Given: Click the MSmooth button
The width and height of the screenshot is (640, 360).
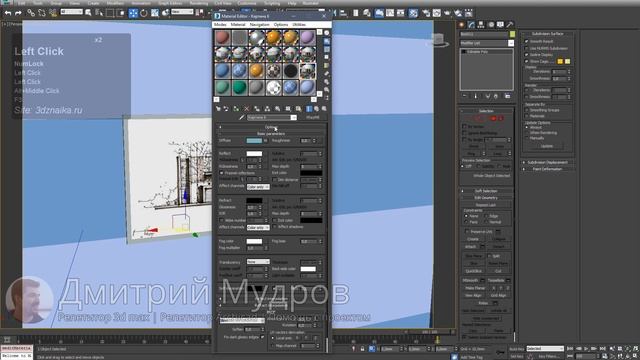Looking at the screenshot, I should 470,280.
